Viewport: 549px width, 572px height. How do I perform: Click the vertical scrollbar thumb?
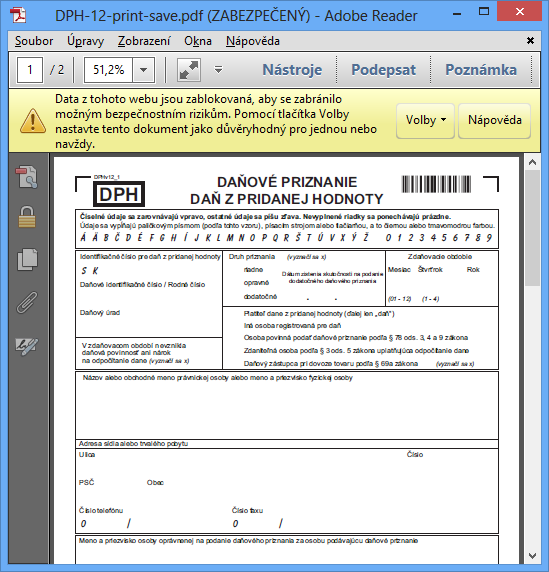[x=532, y=228]
